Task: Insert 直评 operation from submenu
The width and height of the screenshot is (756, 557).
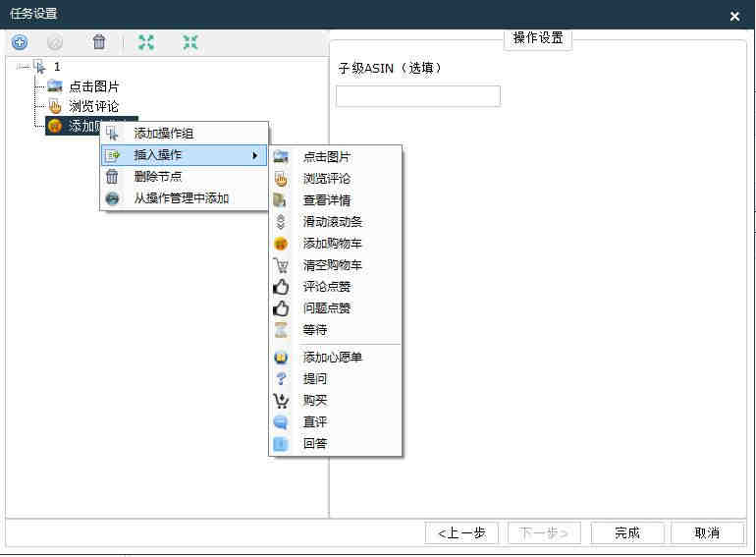Action: coord(335,422)
